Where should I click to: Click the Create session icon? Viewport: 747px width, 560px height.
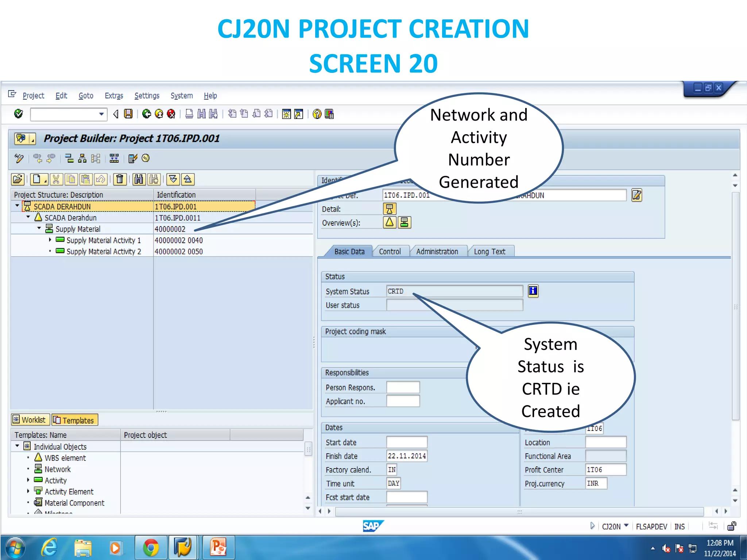point(286,114)
